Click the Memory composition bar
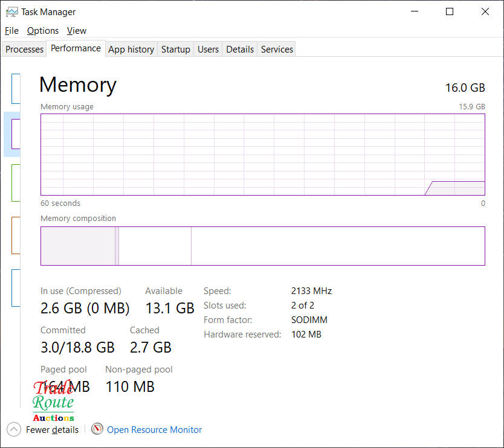This screenshot has width=504, height=448. pos(262,246)
